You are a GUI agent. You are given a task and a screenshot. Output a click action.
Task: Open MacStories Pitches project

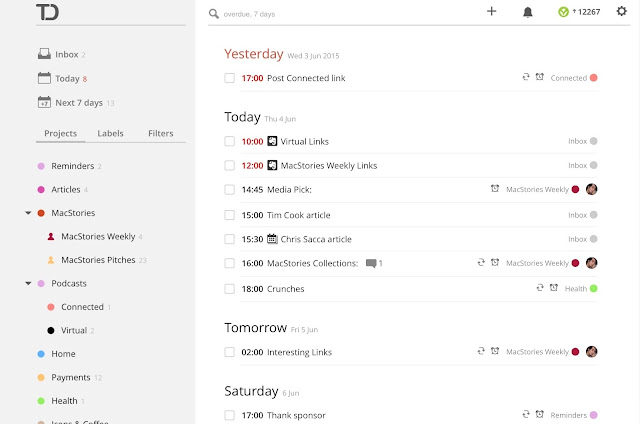pyautogui.click(x=97, y=260)
